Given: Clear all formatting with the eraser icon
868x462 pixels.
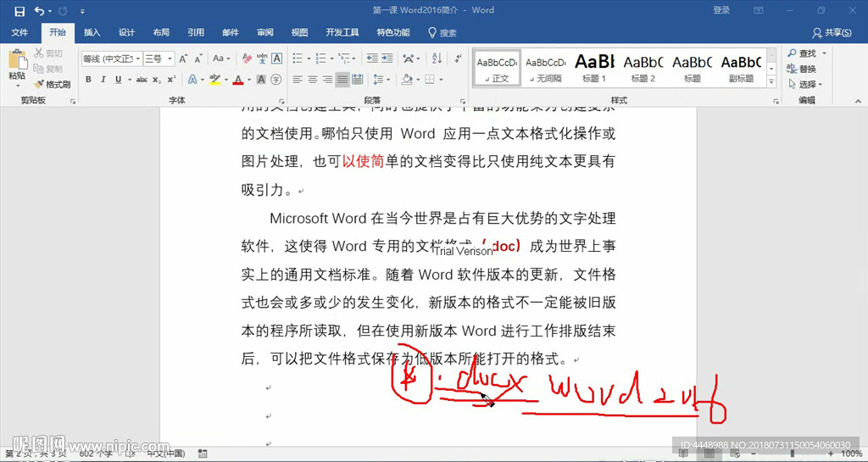Looking at the screenshot, I should point(247,58).
